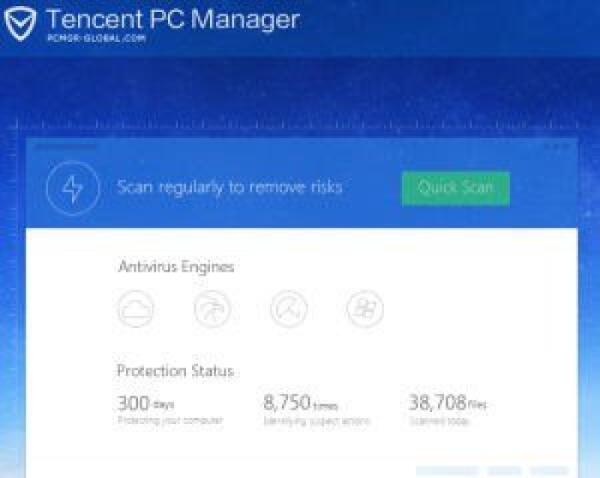Viewport: 600px width, 478px height.
Task: Click the widest button at window bottom
Action: 446,471
